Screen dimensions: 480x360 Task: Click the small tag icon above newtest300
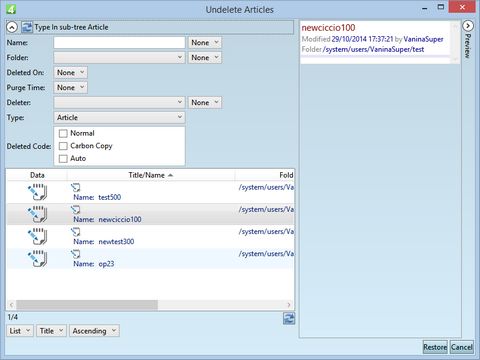coord(76,232)
